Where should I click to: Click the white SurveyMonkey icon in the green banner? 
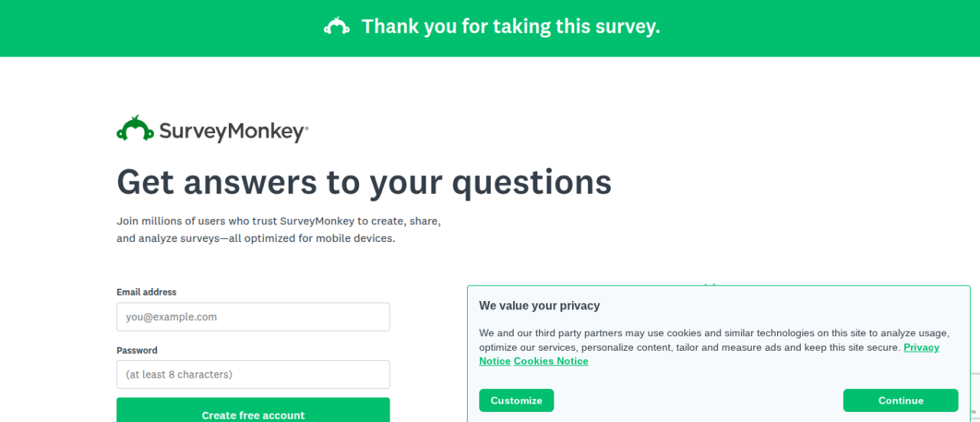(337, 27)
